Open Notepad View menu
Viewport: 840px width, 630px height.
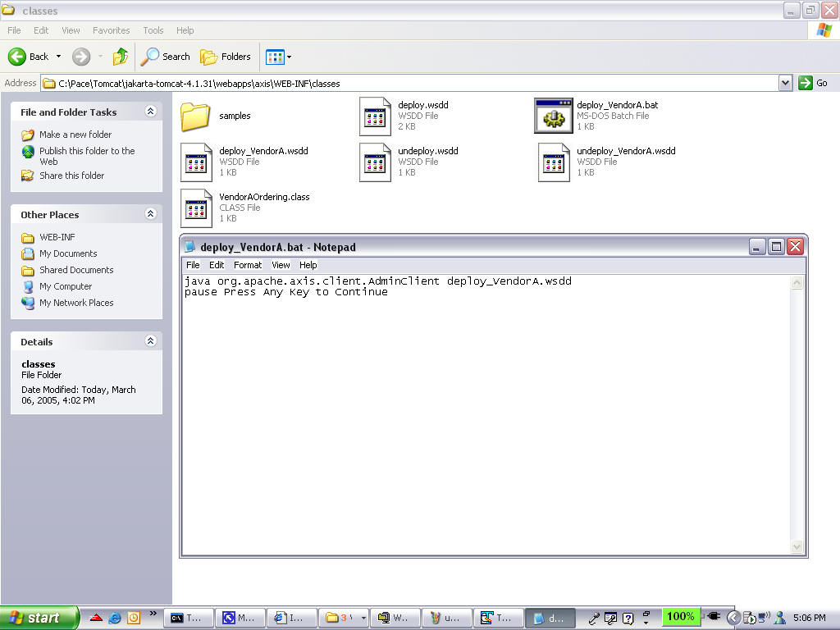tap(281, 265)
